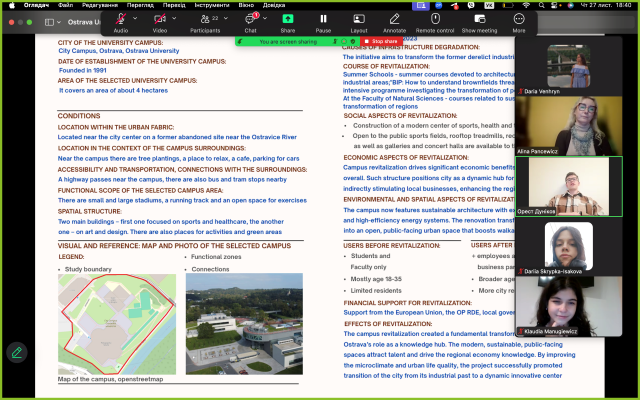Expand the arrow next to Audio
The height and width of the screenshot is (400, 640).
(x=134, y=18)
